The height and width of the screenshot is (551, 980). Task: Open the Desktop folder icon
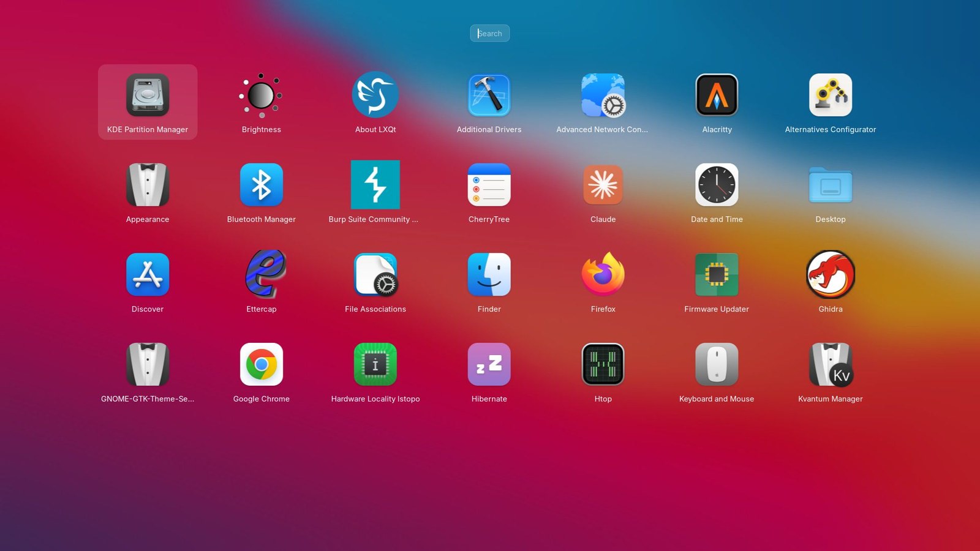tap(831, 185)
